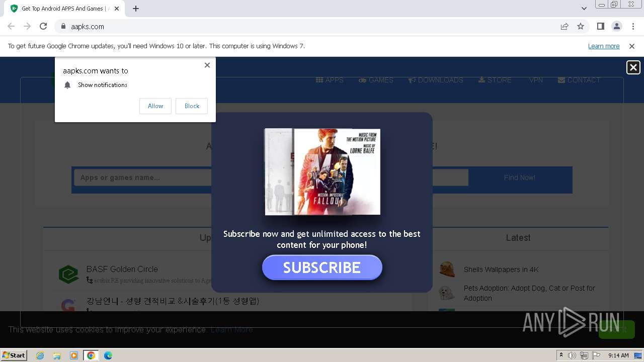Launch Microsoft Edge from the taskbar

pos(108,355)
